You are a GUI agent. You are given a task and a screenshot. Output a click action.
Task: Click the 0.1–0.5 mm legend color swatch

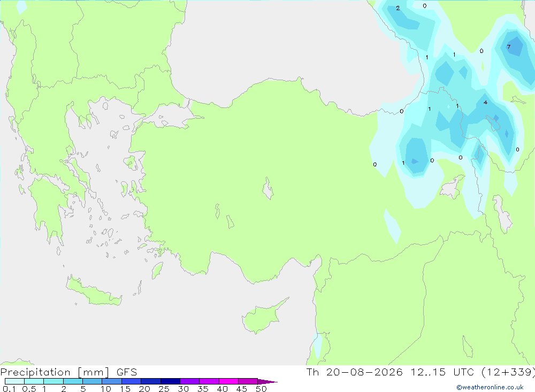coord(14,381)
